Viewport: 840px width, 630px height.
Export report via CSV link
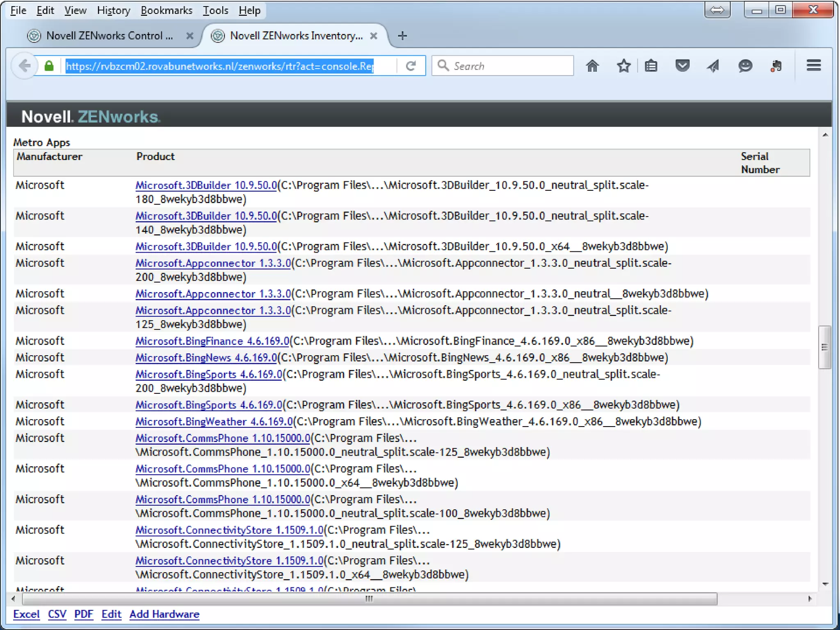(x=57, y=614)
